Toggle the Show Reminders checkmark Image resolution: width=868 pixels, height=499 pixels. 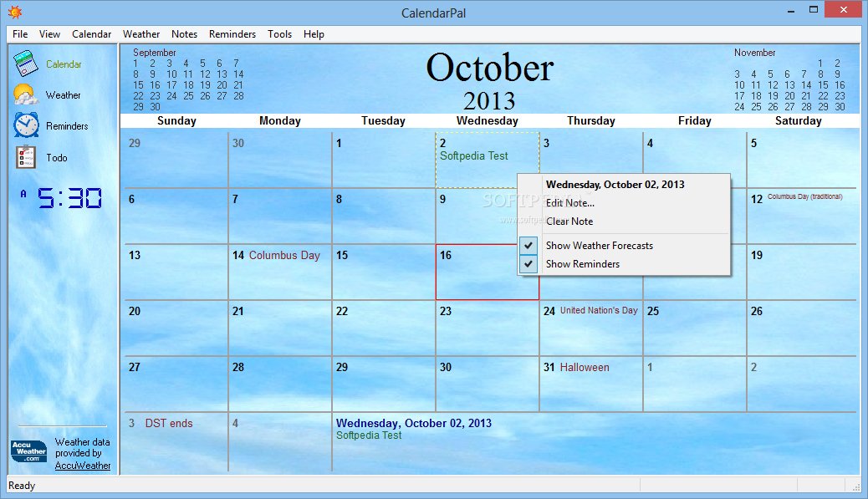coord(528,264)
